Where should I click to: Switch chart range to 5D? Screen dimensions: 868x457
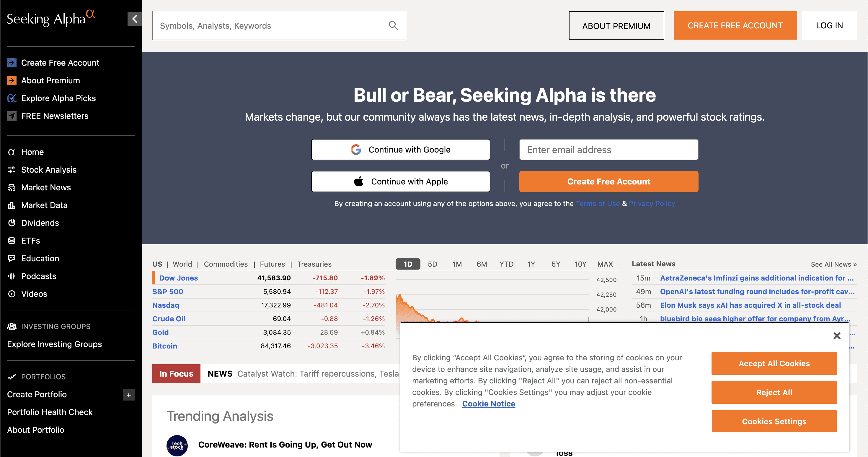[432, 264]
